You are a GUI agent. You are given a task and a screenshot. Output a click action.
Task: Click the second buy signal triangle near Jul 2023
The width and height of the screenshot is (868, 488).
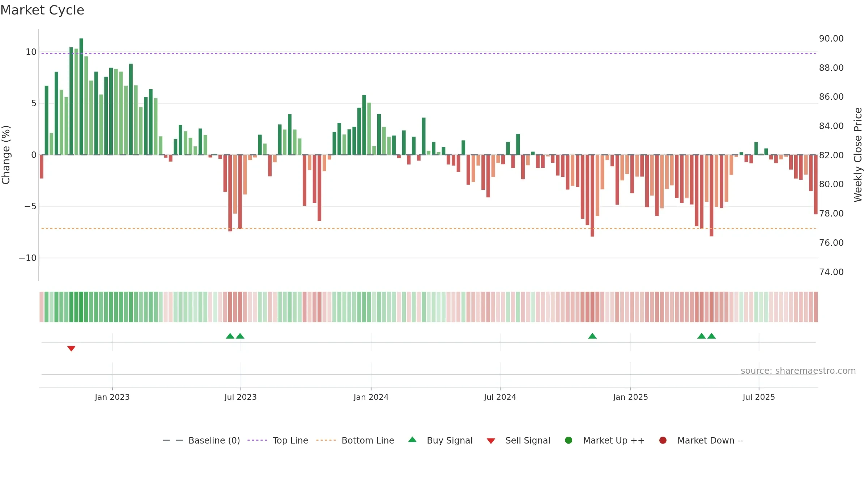coord(240,336)
